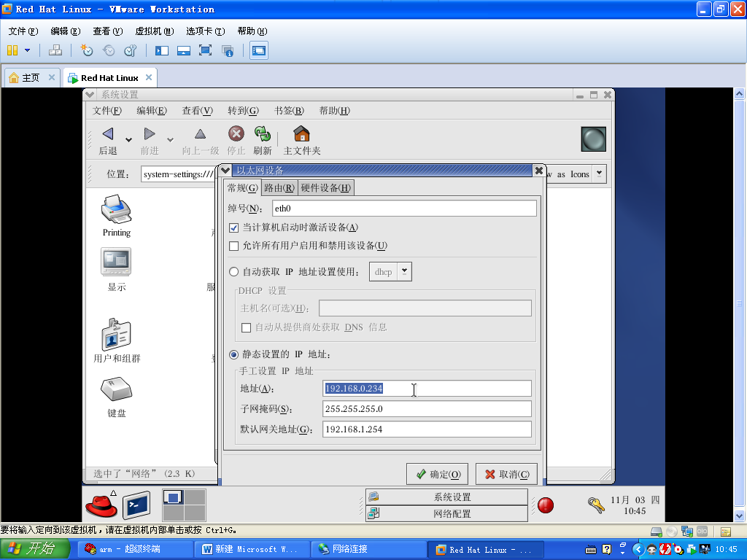Open 转到(G) menu in 系统设置 window
This screenshot has height=560, width=747.
point(243,111)
